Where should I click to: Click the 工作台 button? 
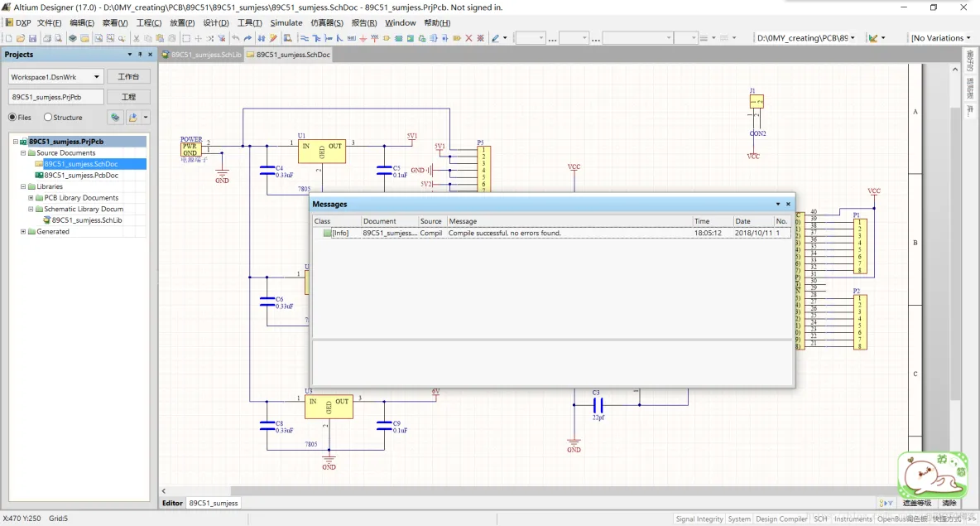128,76
